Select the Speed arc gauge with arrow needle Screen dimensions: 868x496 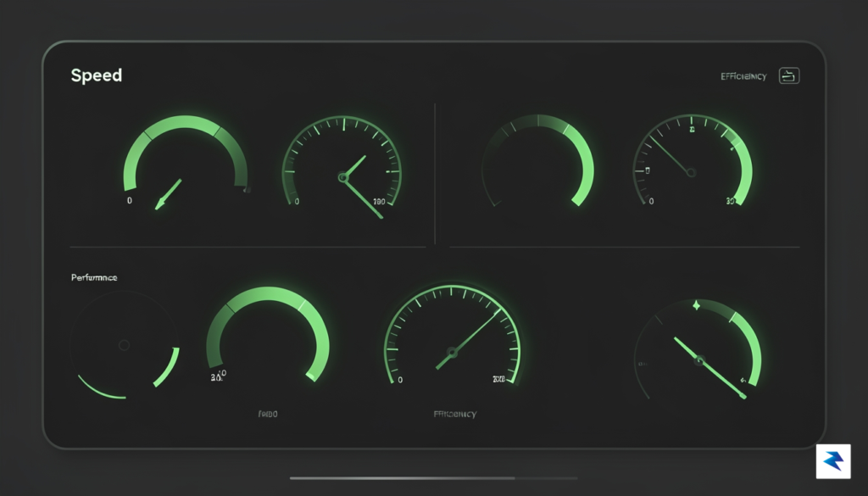[186, 162]
